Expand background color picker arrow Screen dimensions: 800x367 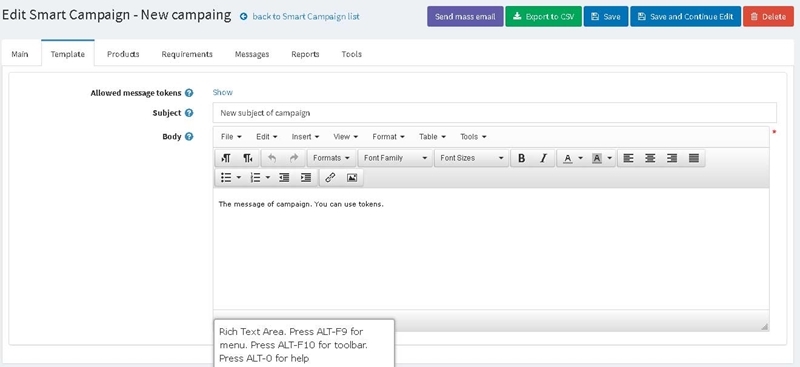(x=610, y=158)
